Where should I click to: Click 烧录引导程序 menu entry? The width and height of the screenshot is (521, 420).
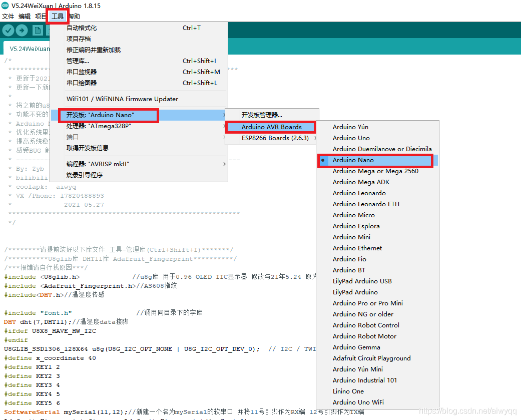pyautogui.click(x=139, y=175)
